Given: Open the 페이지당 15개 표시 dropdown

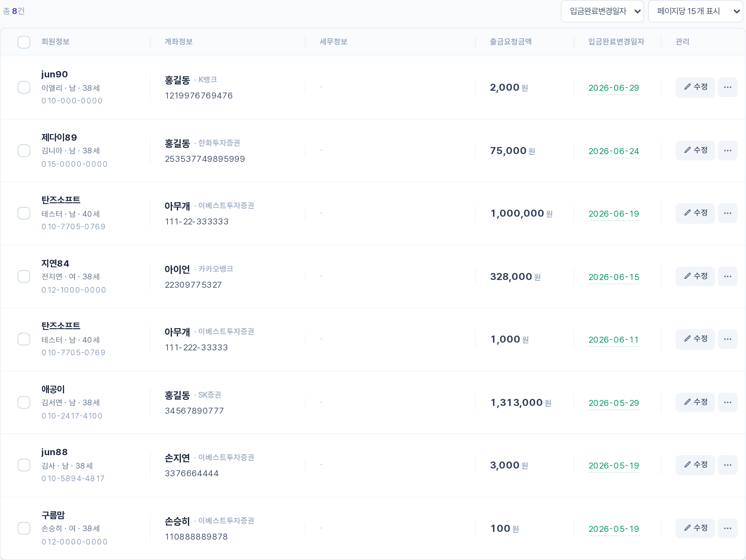Looking at the screenshot, I should point(695,11).
